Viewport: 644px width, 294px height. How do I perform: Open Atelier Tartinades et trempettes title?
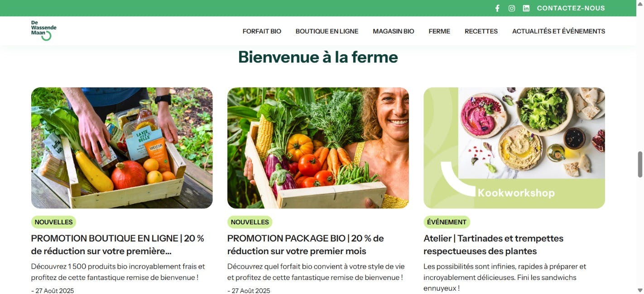click(493, 245)
